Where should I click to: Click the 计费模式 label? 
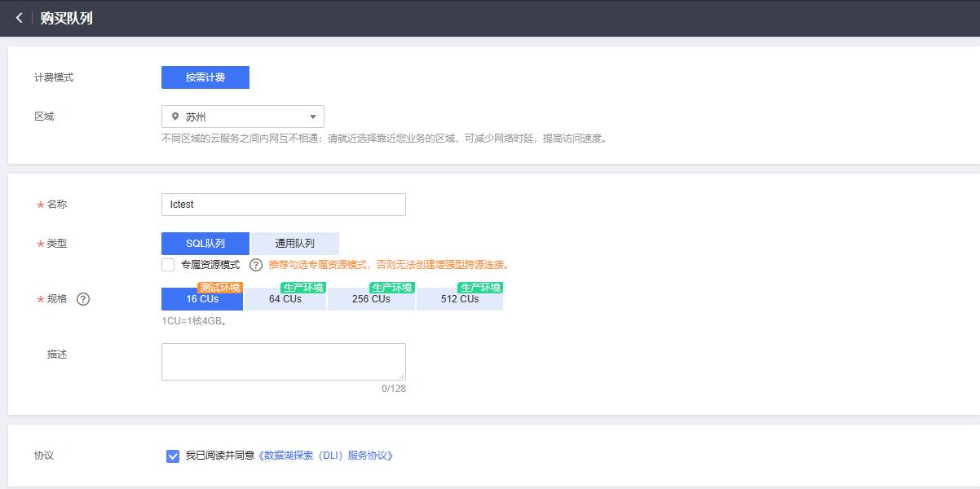(x=54, y=77)
